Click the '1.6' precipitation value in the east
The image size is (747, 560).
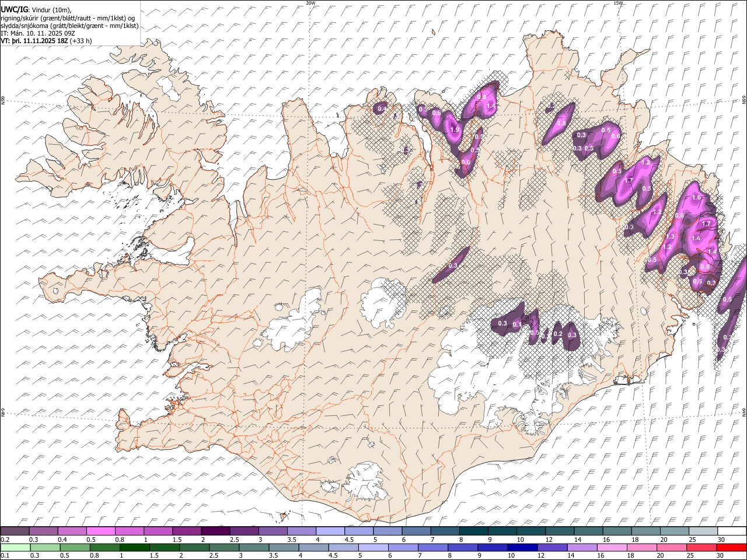[696, 198]
